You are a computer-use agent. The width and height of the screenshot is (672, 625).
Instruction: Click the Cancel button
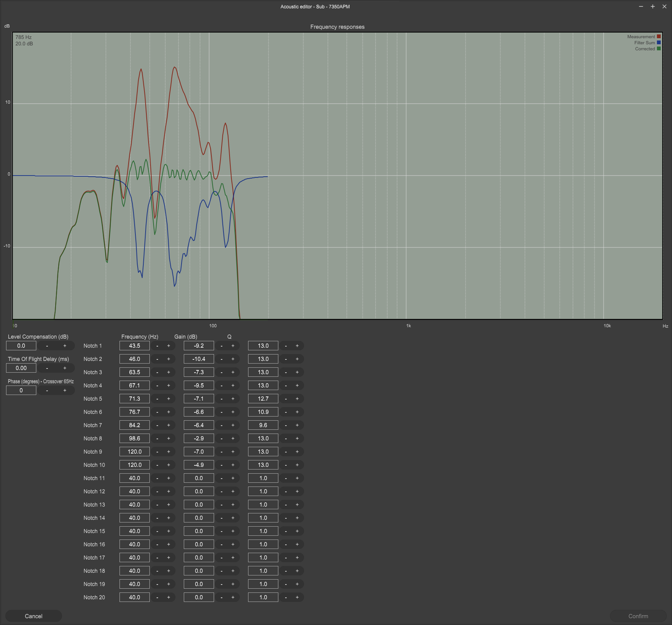(34, 616)
